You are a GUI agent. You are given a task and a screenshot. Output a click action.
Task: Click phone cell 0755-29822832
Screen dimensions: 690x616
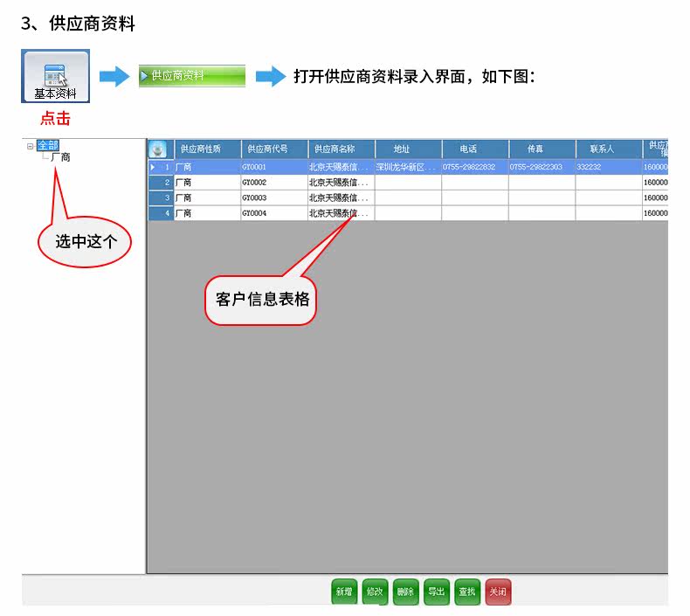point(475,167)
